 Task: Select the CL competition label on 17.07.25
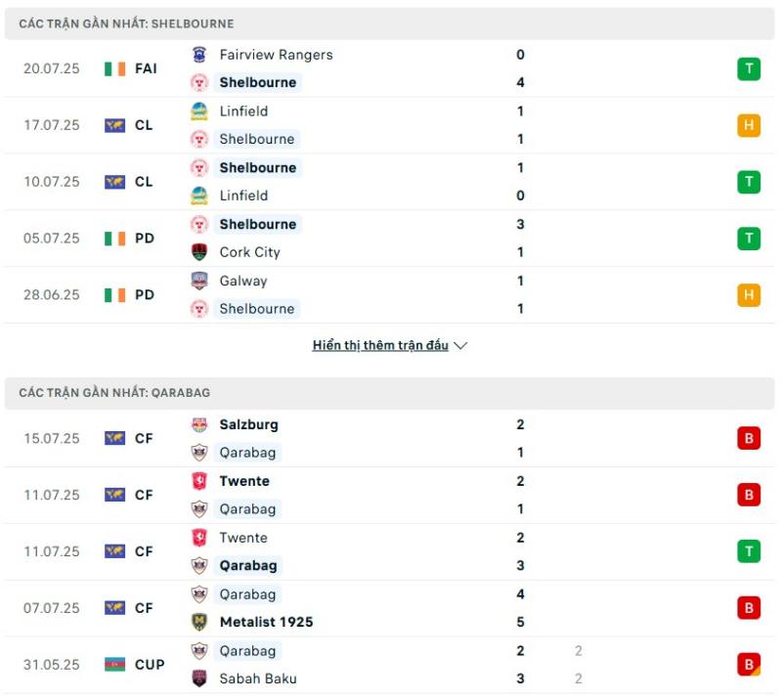coord(144,125)
